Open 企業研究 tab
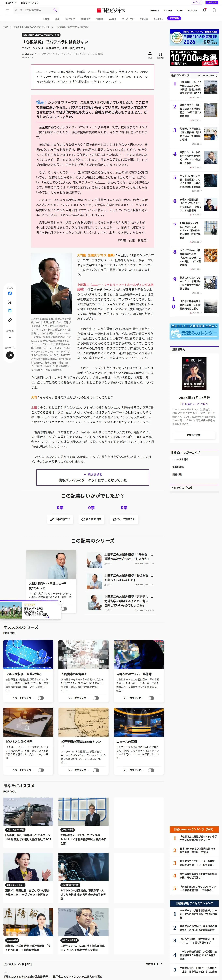The width and height of the screenshot is (222, 980). pos(144,19)
